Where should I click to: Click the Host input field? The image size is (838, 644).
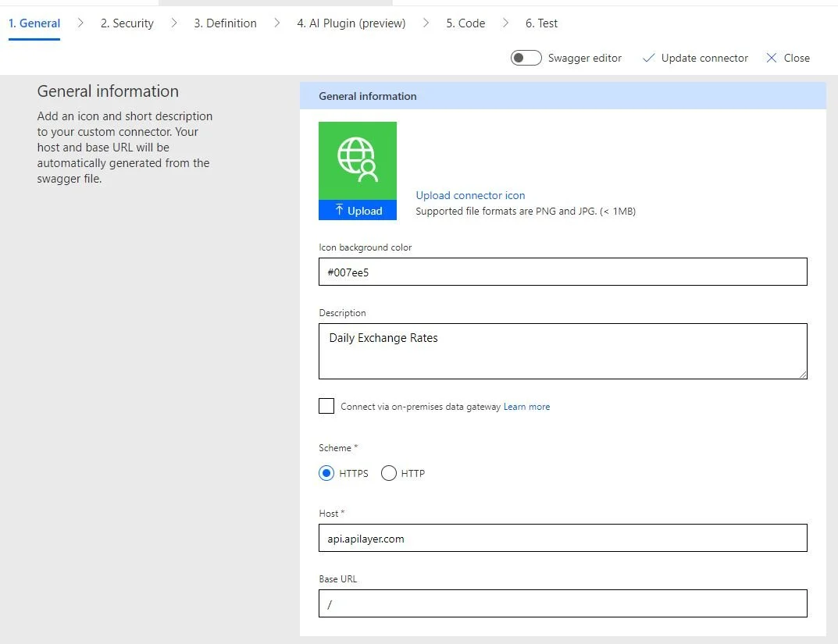[562, 538]
